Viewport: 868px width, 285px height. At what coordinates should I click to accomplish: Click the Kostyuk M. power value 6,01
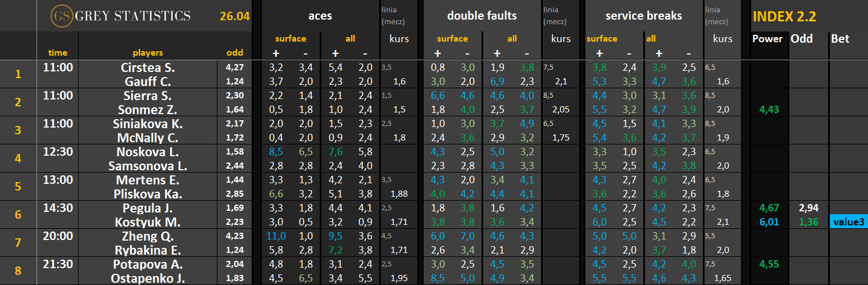[769, 221]
